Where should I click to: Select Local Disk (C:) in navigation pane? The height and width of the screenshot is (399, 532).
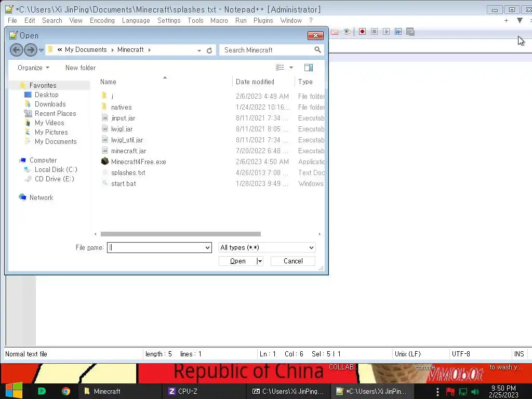pos(56,170)
